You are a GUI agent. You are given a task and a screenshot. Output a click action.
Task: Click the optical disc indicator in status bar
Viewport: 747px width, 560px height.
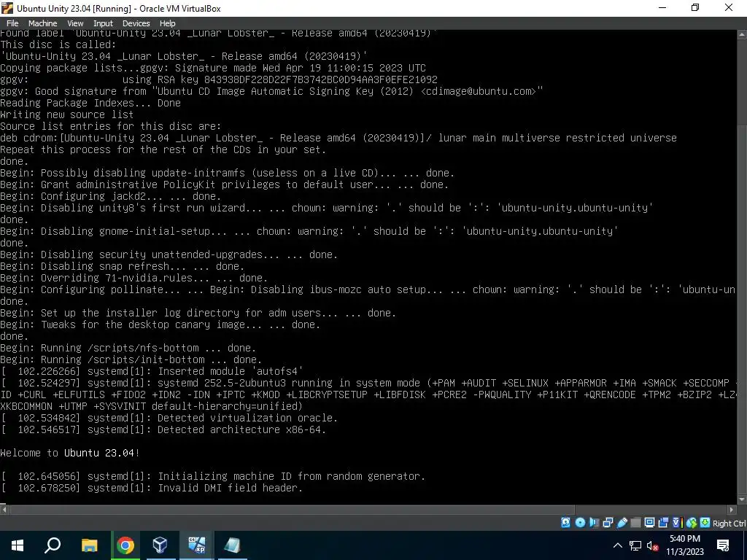(x=580, y=523)
